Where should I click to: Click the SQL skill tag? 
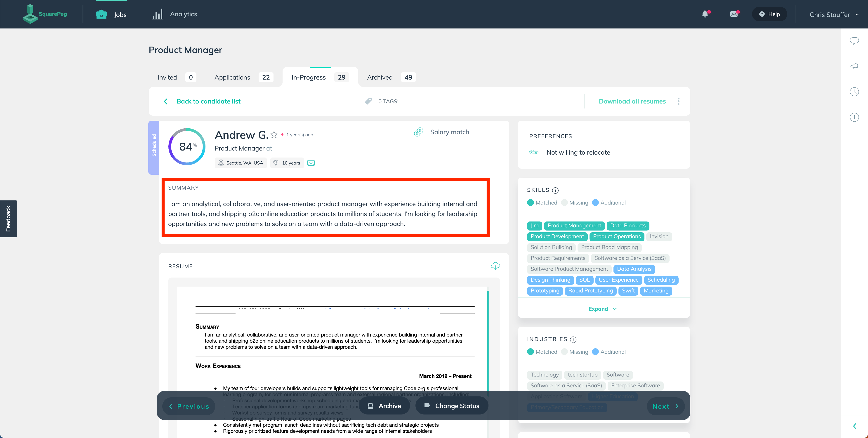point(584,280)
